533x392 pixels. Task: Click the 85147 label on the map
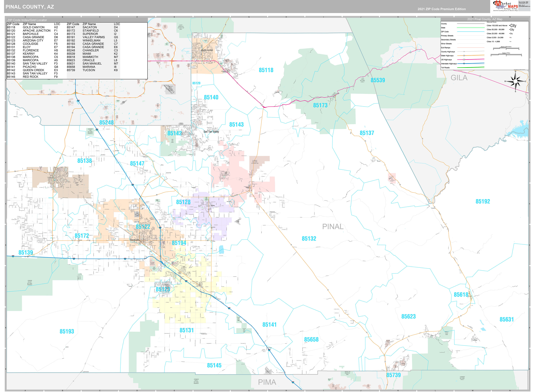(x=137, y=163)
